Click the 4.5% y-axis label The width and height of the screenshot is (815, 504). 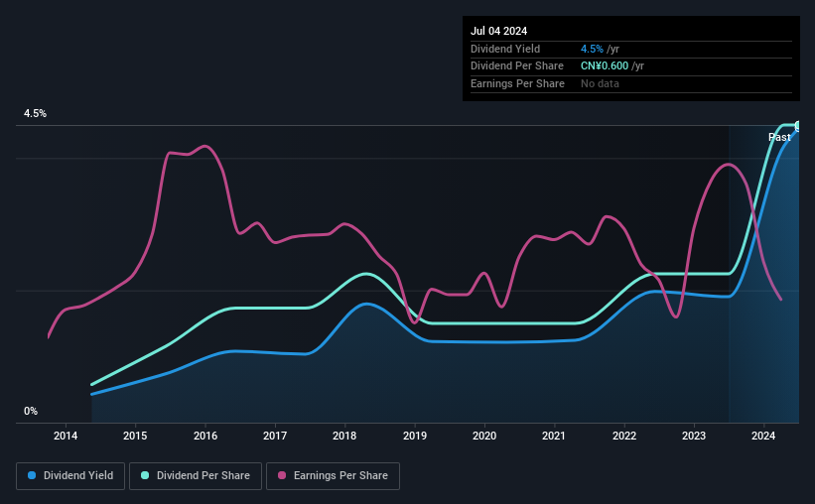point(35,113)
